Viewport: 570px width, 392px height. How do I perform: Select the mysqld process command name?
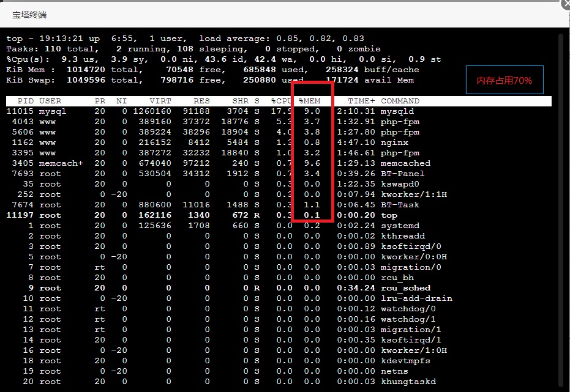[x=397, y=111]
